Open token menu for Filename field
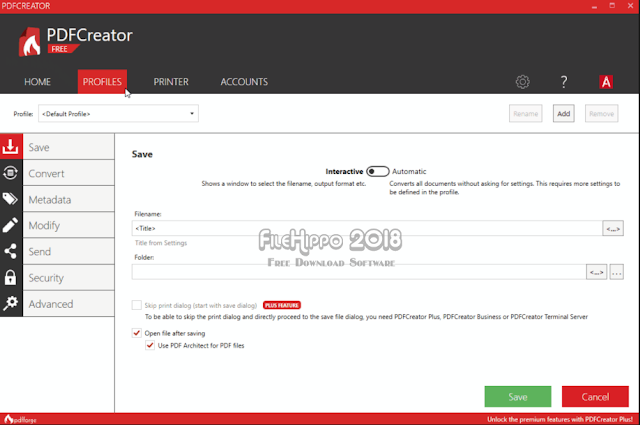 click(613, 229)
